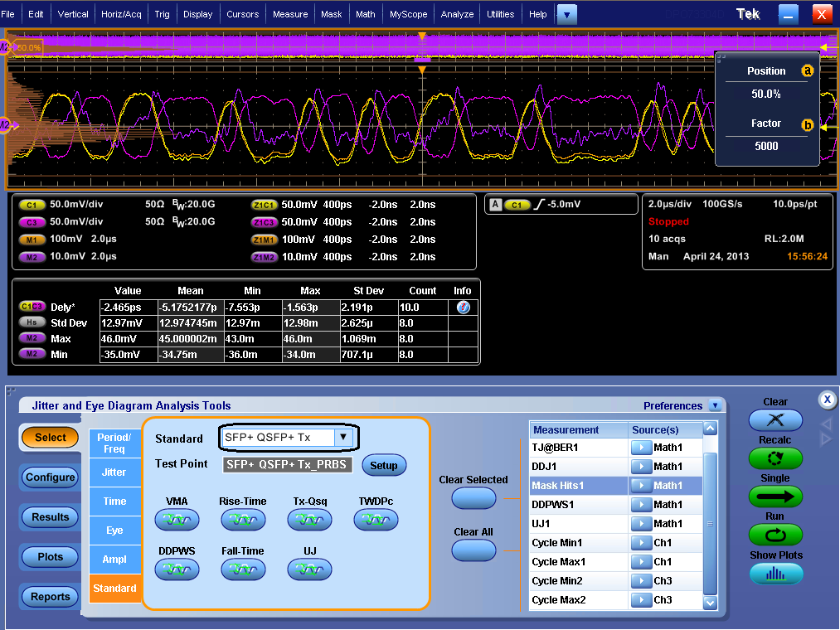The image size is (840, 630).
Task: Open the SFP+ QSFP+ Tx standard dropdown
Action: coord(342,438)
